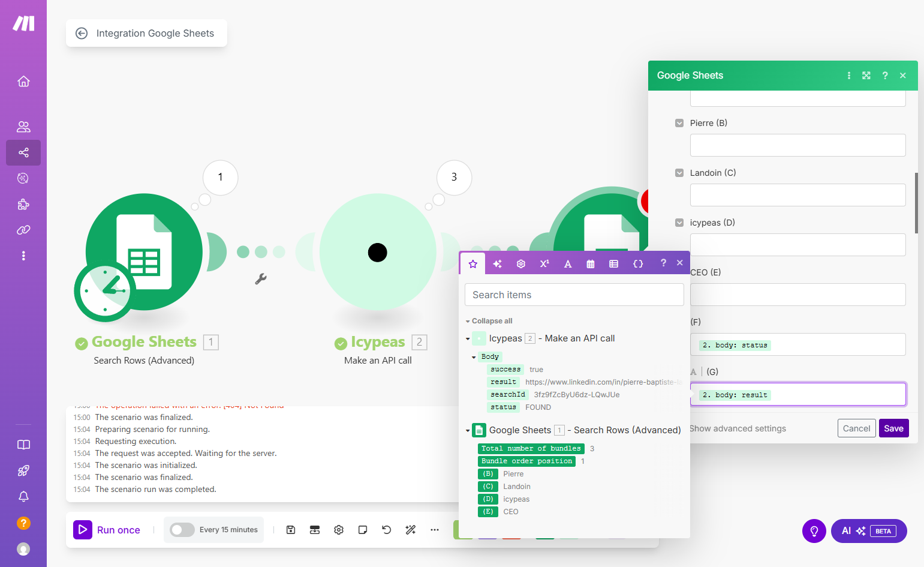Select the star tab in mapping panel
Screen dimensions: 924x567
473,263
